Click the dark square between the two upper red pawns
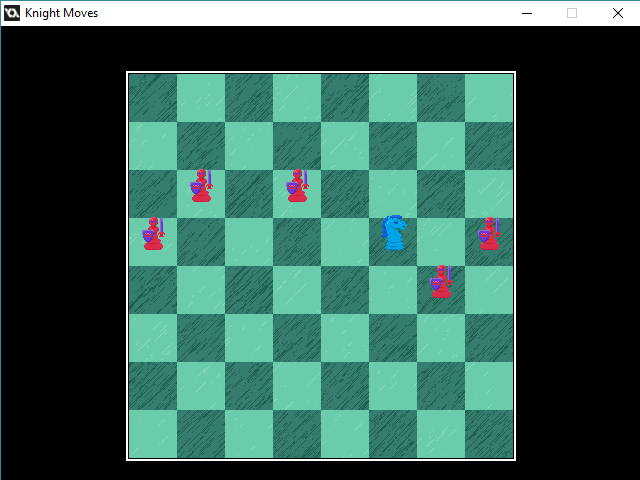The image size is (640, 480). coord(249,194)
